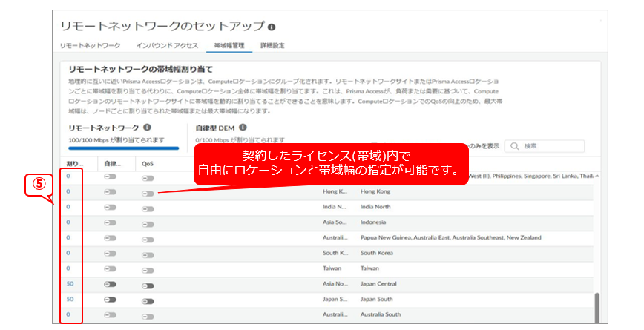Toggle QoS switch for Japan Central
This screenshot has width=644, height=330.
(x=148, y=286)
